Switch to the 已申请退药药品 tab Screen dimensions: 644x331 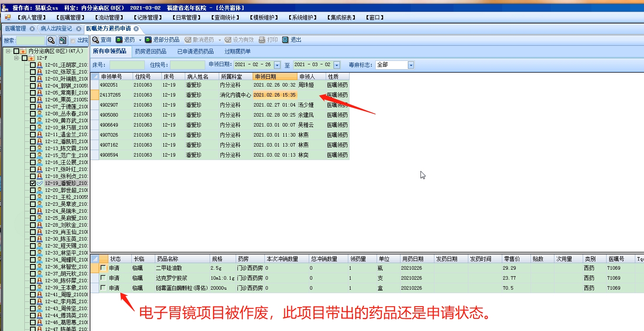coord(195,51)
